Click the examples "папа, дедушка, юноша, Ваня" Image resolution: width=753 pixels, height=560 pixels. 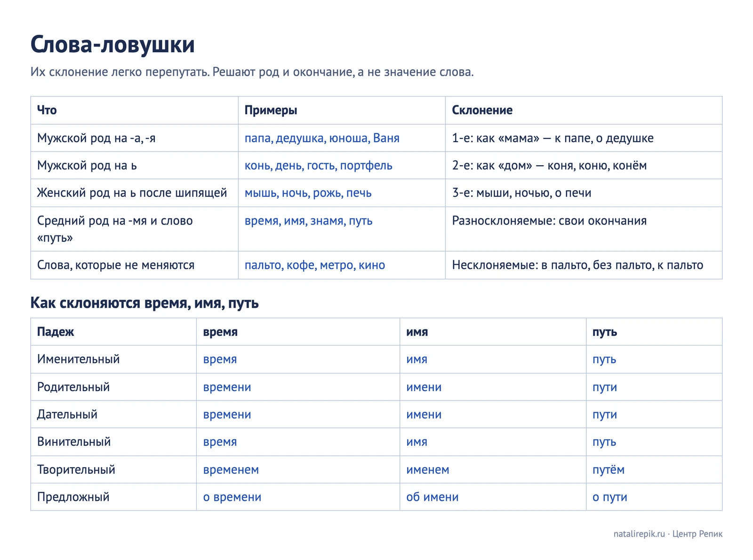[322, 138]
